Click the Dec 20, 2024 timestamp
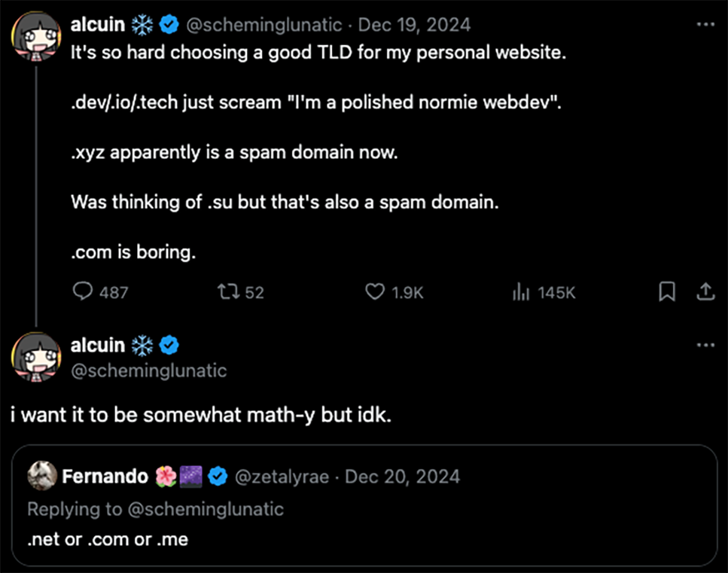Image resolution: width=728 pixels, height=573 pixels. [402, 476]
